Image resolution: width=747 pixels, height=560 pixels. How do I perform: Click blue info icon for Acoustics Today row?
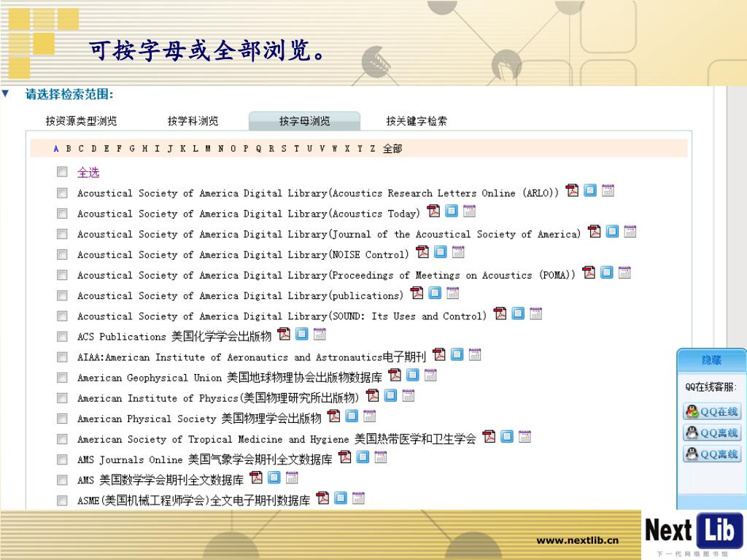[451, 211]
